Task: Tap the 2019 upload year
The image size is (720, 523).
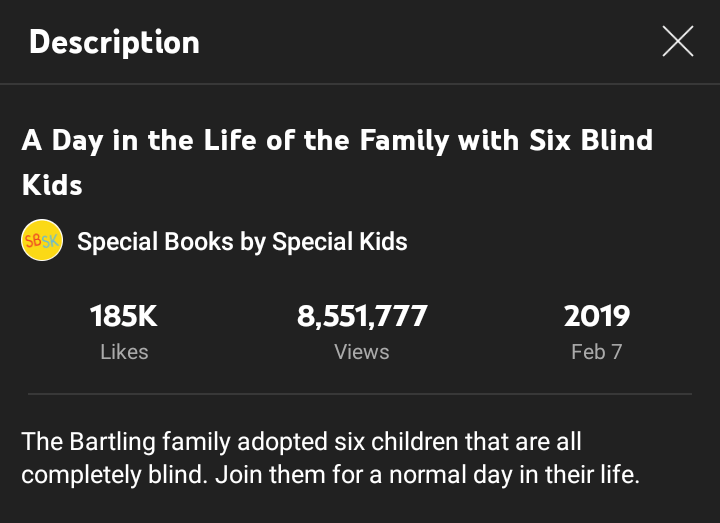Action: pos(596,317)
